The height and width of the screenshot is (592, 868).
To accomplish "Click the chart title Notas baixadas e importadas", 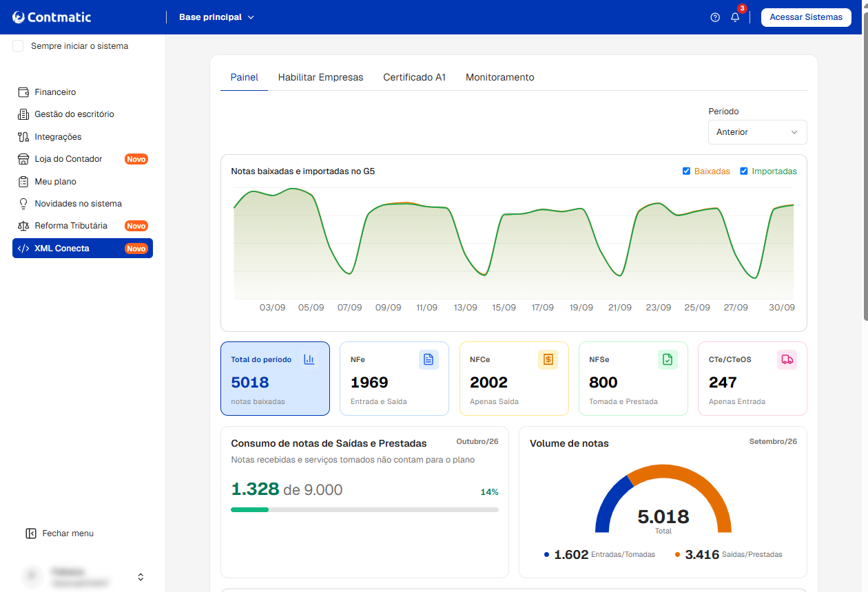I will pyautogui.click(x=303, y=171).
